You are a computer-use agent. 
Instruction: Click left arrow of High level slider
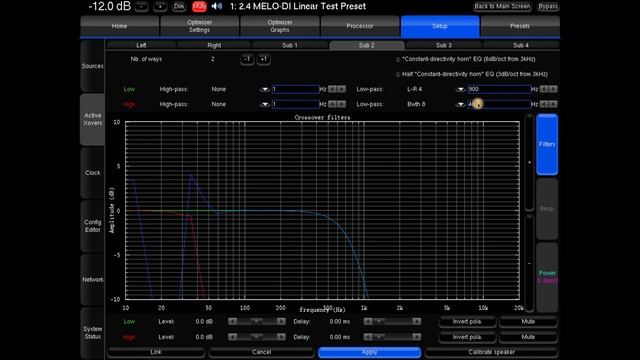point(233,337)
